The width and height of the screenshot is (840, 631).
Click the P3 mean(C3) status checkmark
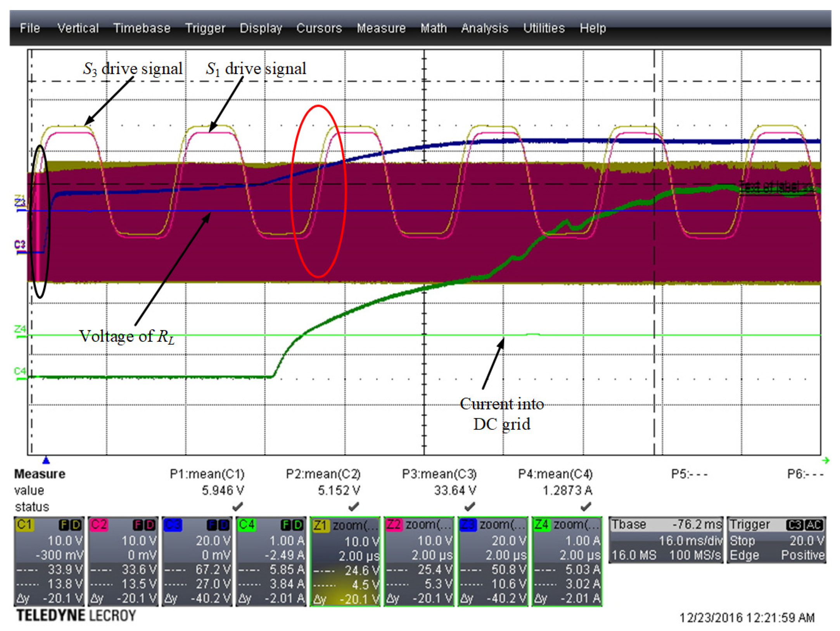(470, 506)
